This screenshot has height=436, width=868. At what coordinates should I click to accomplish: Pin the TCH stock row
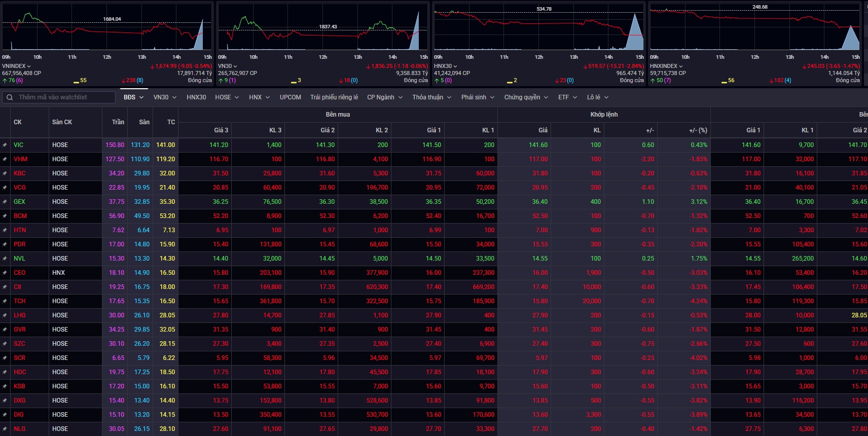[5, 301]
